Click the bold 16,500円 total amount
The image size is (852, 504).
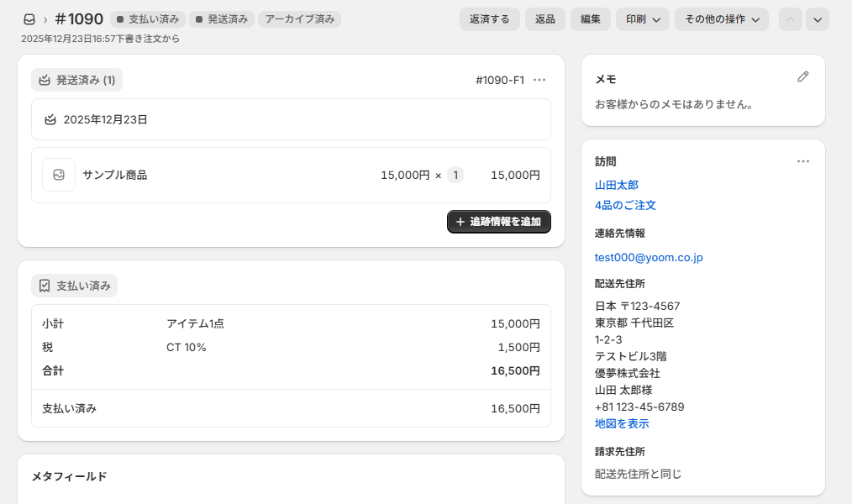pyautogui.click(x=515, y=371)
